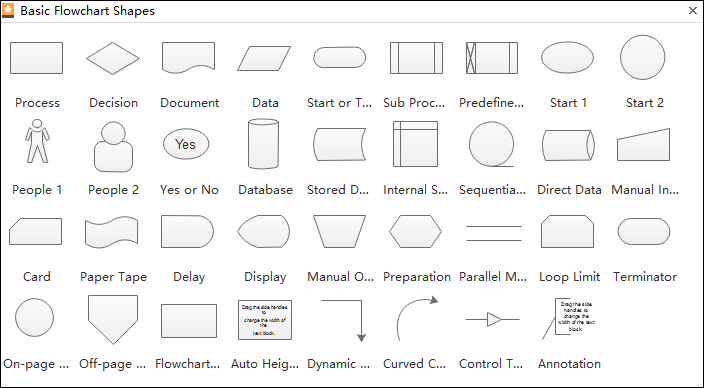Click the 'Database' label text
The height and width of the screenshot is (388, 704).
pos(265,190)
